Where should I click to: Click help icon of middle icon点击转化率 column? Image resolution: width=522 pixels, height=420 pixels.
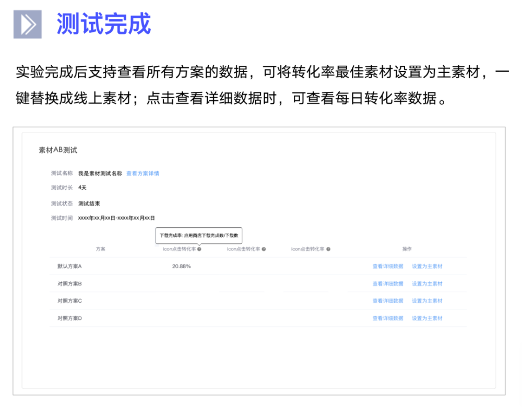[264, 249]
